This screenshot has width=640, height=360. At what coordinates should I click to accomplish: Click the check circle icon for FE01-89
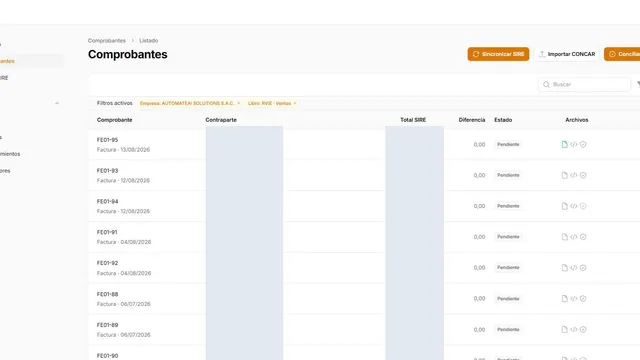pyautogui.click(x=583, y=329)
